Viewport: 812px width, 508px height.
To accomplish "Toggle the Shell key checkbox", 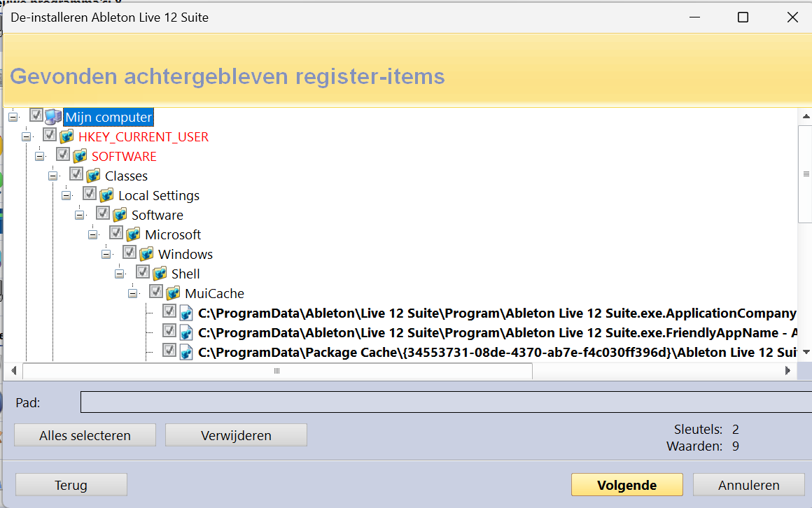I will pos(143,272).
